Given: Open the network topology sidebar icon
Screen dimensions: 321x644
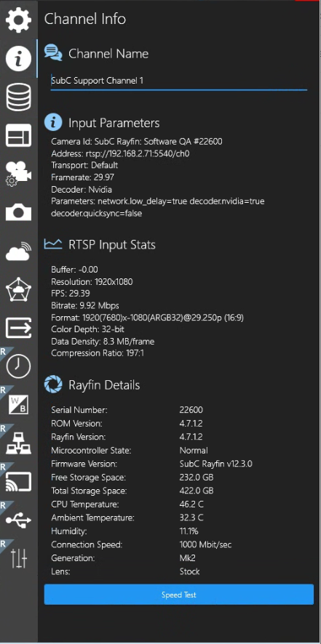Looking at the screenshot, I should [18, 443].
